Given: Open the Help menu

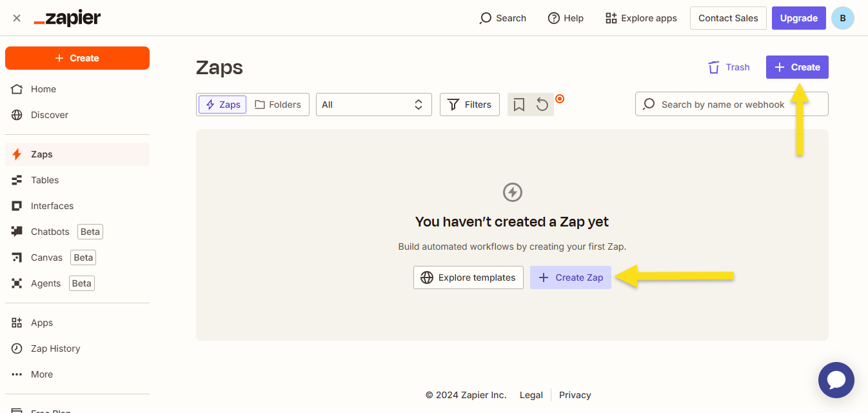Looking at the screenshot, I should point(566,18).
